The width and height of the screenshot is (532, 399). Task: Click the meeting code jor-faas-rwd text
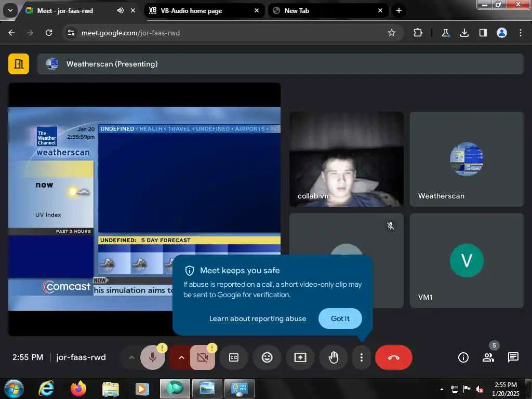pos(81,357)
